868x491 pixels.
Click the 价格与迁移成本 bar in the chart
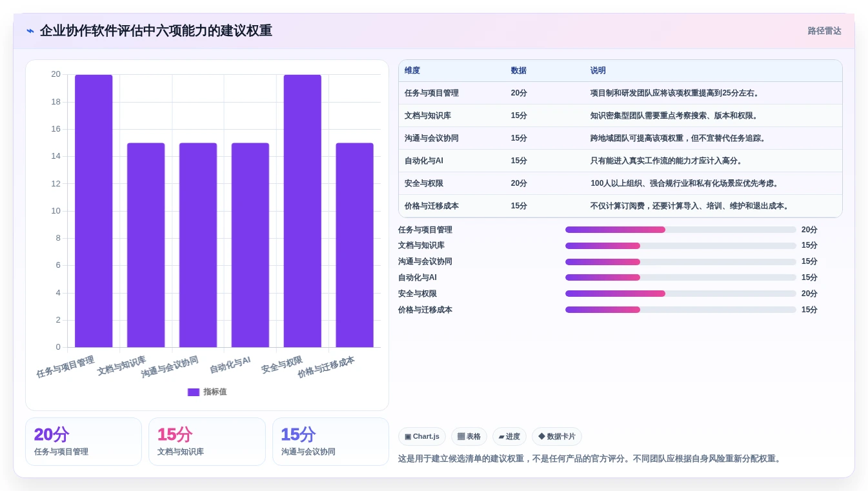coord(355,245)
